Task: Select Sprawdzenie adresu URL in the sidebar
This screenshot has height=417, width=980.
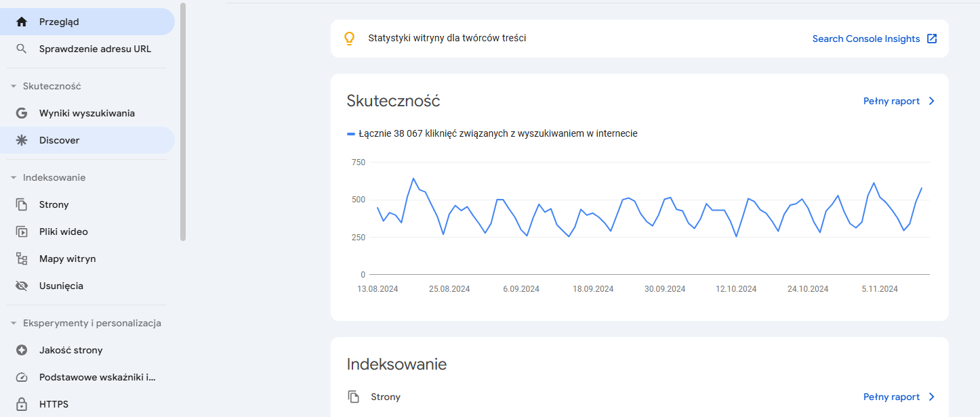Action: 94,48
